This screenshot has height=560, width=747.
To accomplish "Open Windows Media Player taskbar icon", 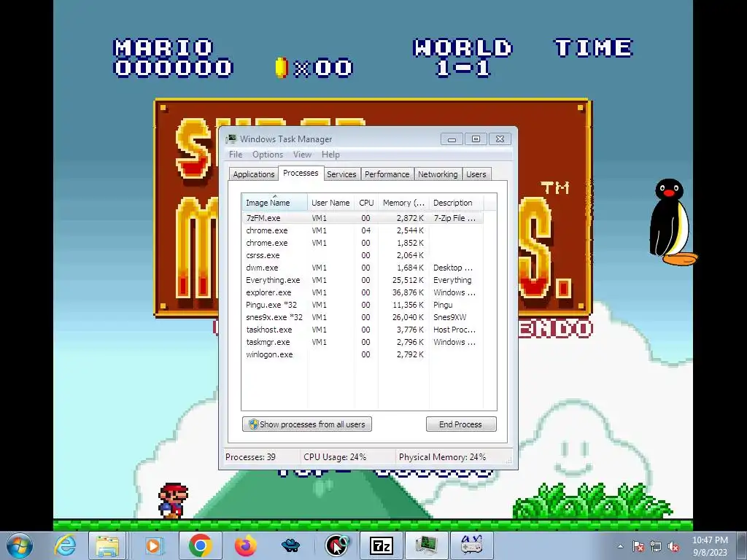I will (x=153, y=545).
